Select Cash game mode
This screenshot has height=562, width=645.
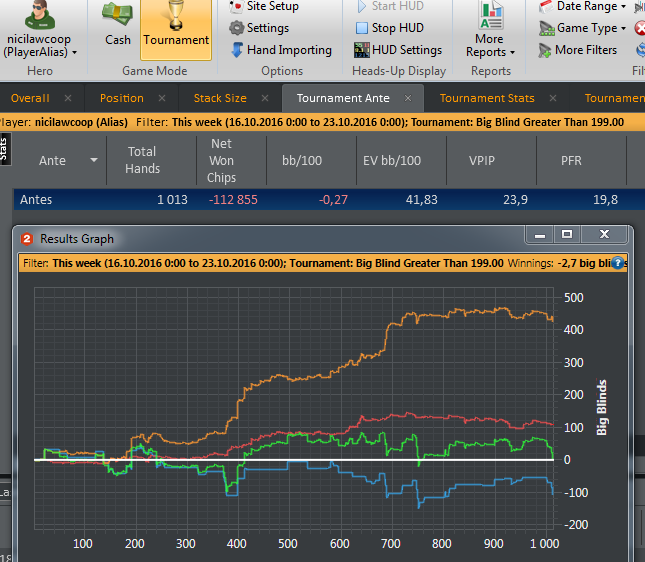[118, 28]
